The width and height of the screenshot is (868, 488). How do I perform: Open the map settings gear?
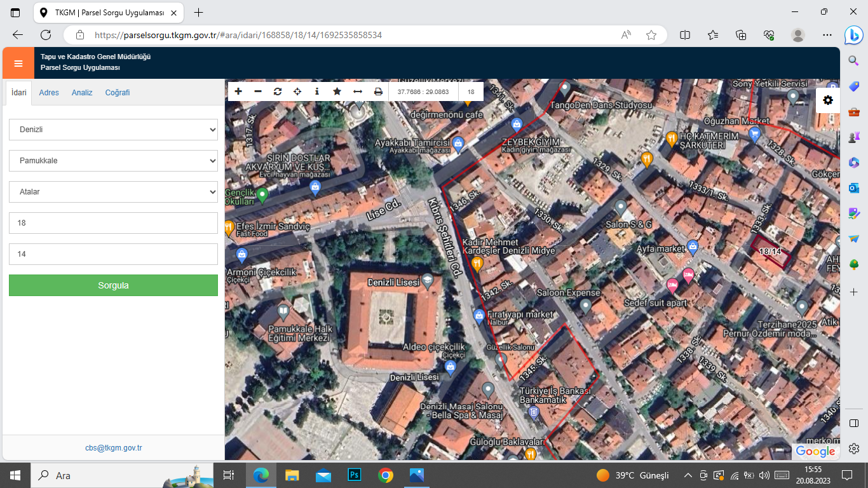828,100
